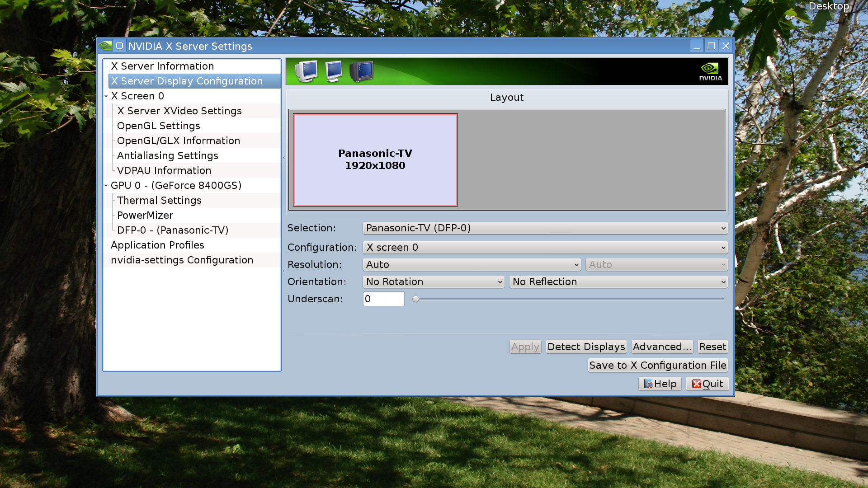Open the No Reflection dropdown
This screenshot has width=868, height=488.
point(618,282)
